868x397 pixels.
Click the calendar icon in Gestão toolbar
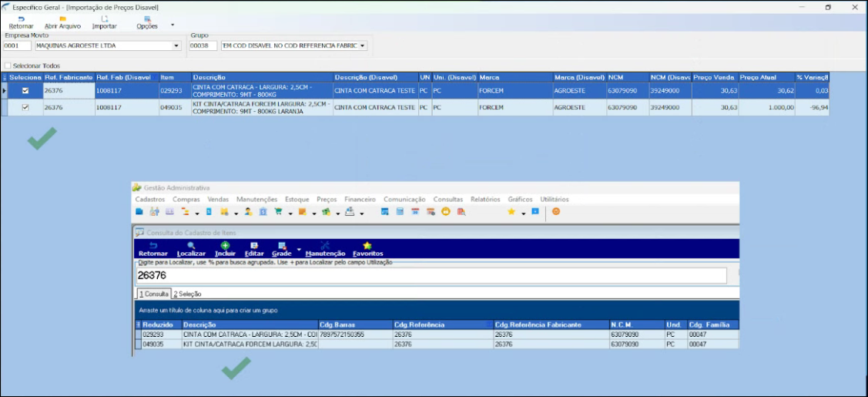(x=415, y=211)
